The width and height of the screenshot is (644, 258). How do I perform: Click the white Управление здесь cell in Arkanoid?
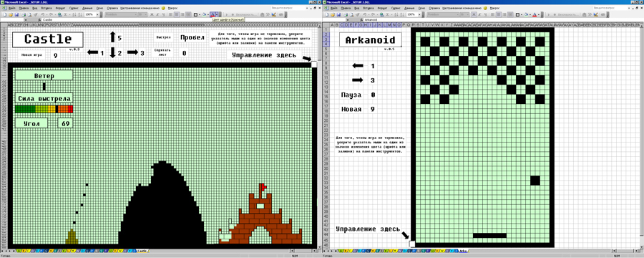(412, 244)
